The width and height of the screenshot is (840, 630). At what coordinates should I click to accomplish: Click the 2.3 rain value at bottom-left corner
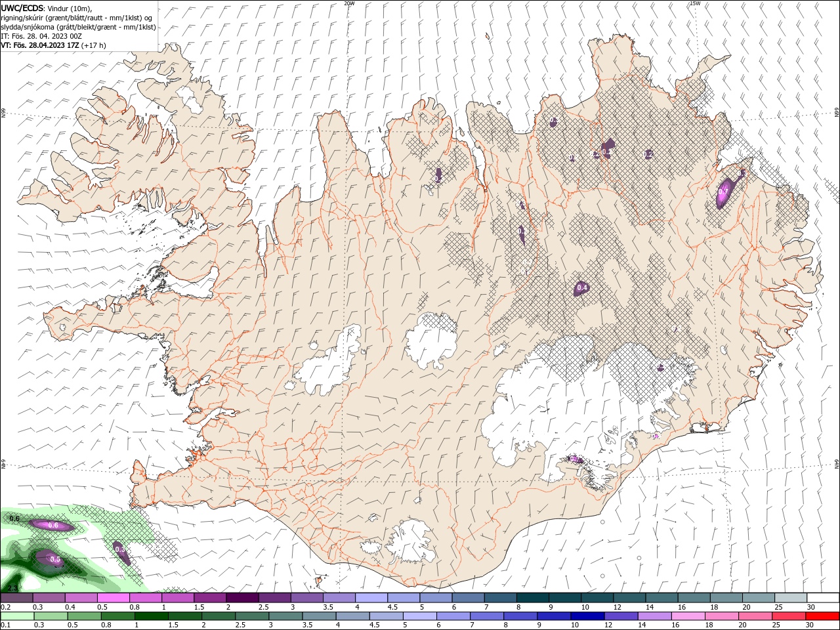pyautogui.click(x=12, y=587)
